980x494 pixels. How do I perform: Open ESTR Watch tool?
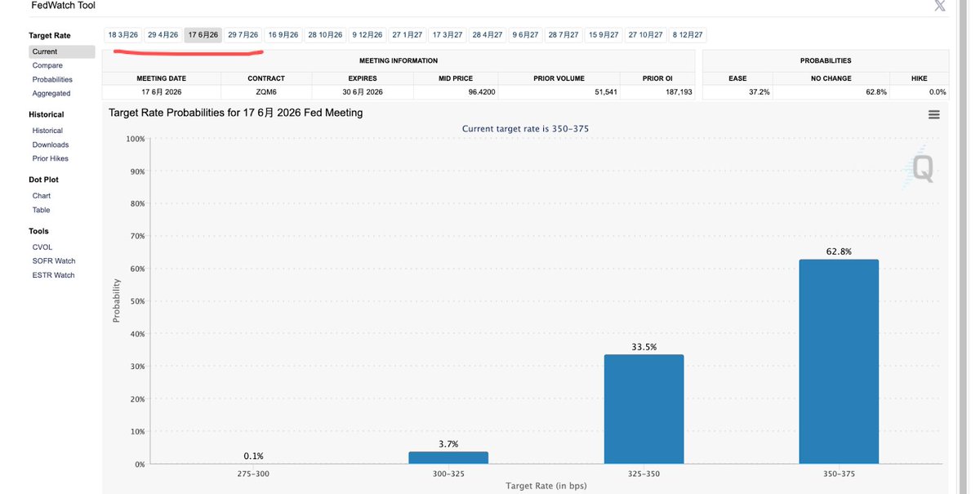tap(53, 275)
